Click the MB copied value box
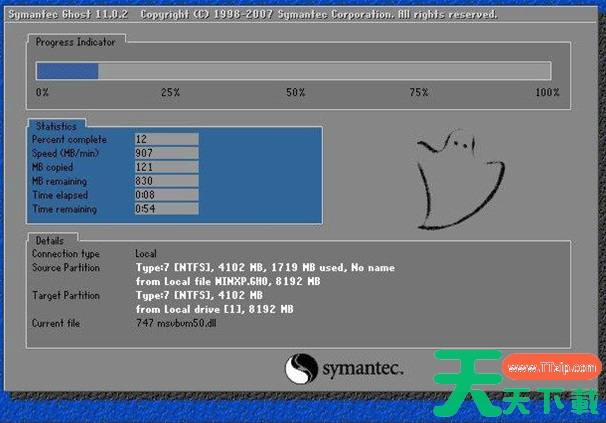Viewport: 606px width, 423px height. (167, 167)
